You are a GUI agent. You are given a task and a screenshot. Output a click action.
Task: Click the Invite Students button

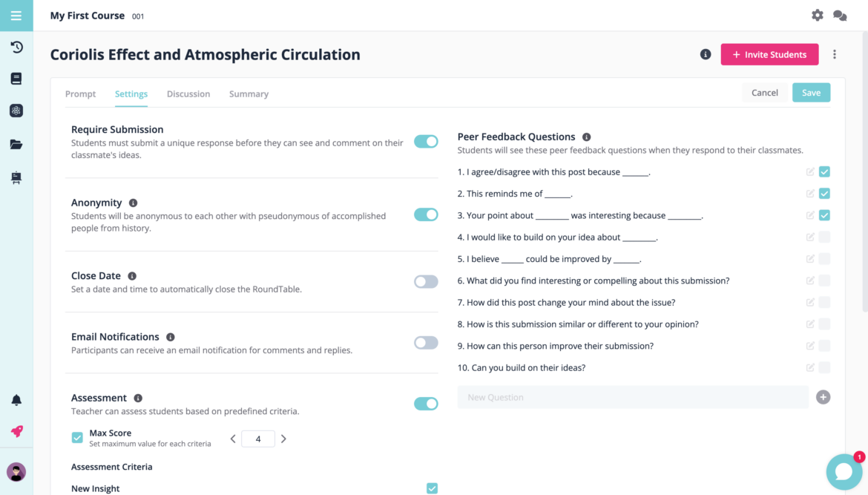[x=769, y=54]
